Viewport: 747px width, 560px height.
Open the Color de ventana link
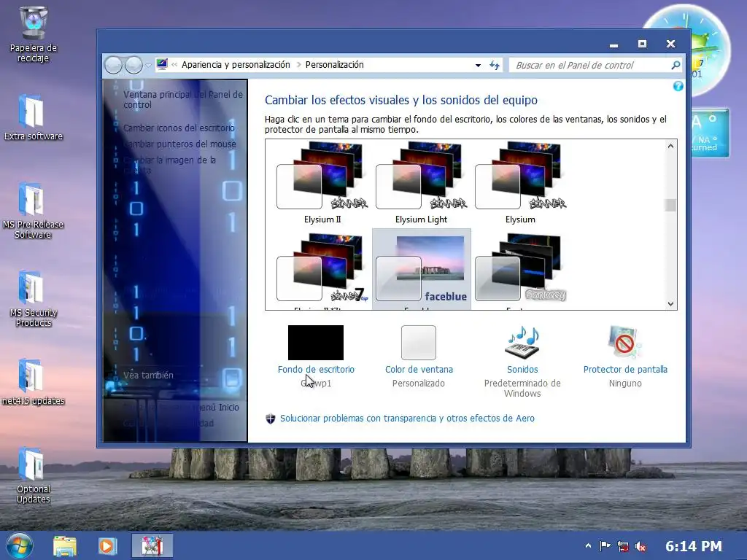(419, 370)
